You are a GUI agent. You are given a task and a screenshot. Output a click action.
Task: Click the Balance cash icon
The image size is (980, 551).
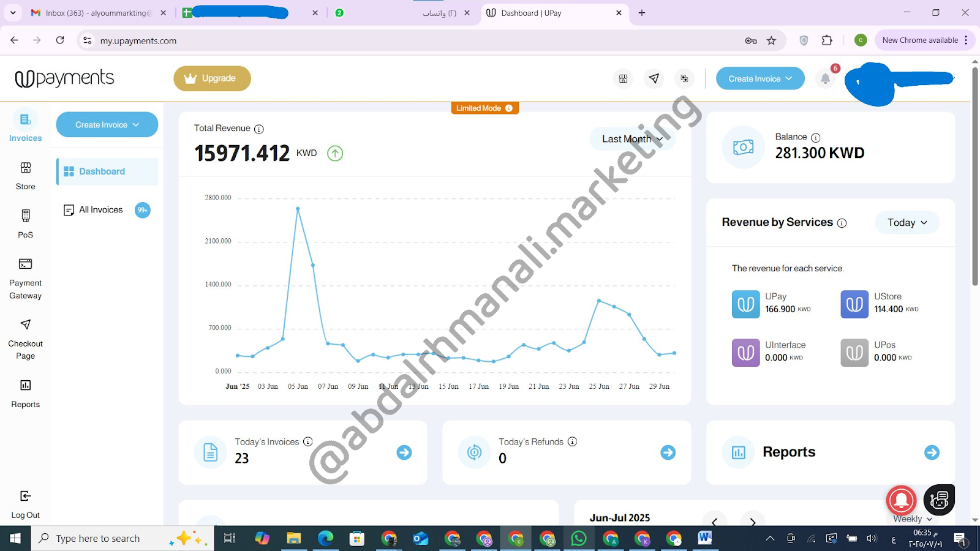point(743,148)
